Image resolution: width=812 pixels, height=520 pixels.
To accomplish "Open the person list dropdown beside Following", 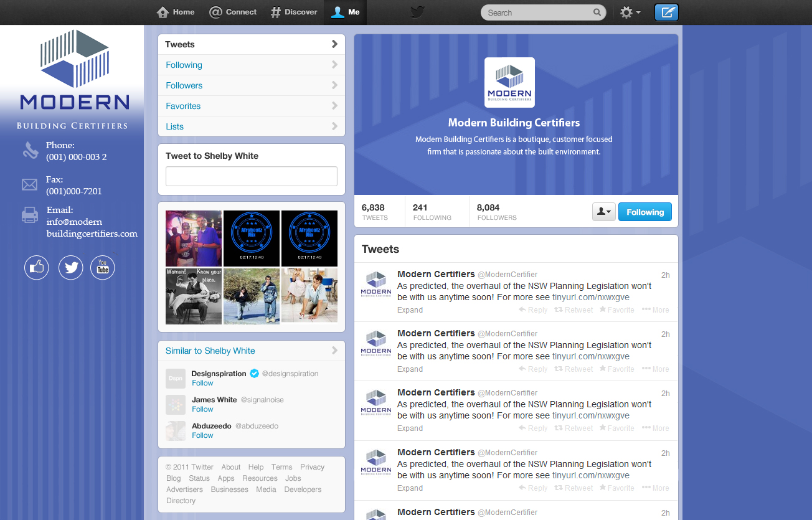I will (x=603, y=212).
